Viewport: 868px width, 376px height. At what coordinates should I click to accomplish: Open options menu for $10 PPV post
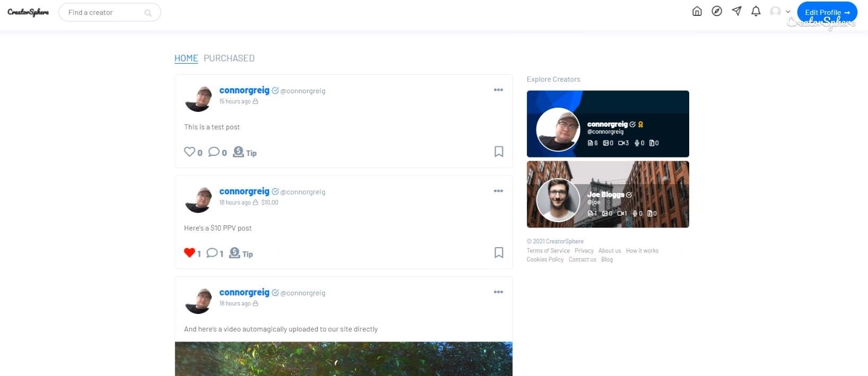(498, 191)
